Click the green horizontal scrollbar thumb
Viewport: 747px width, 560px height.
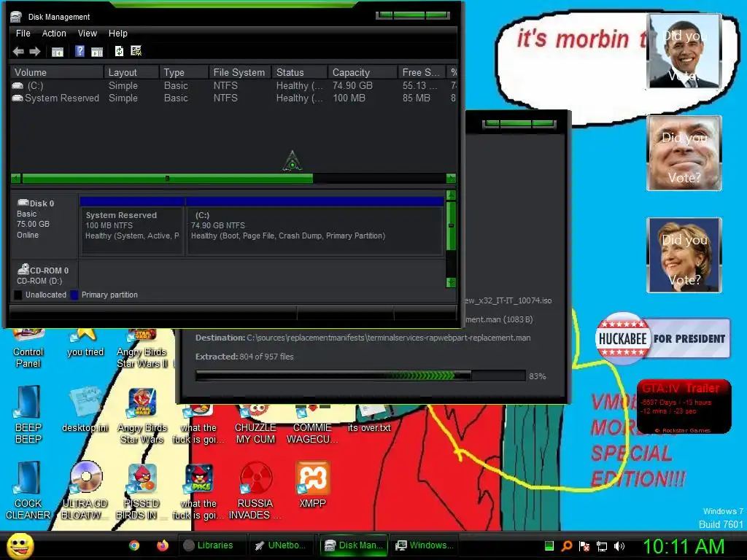(167, 179)
